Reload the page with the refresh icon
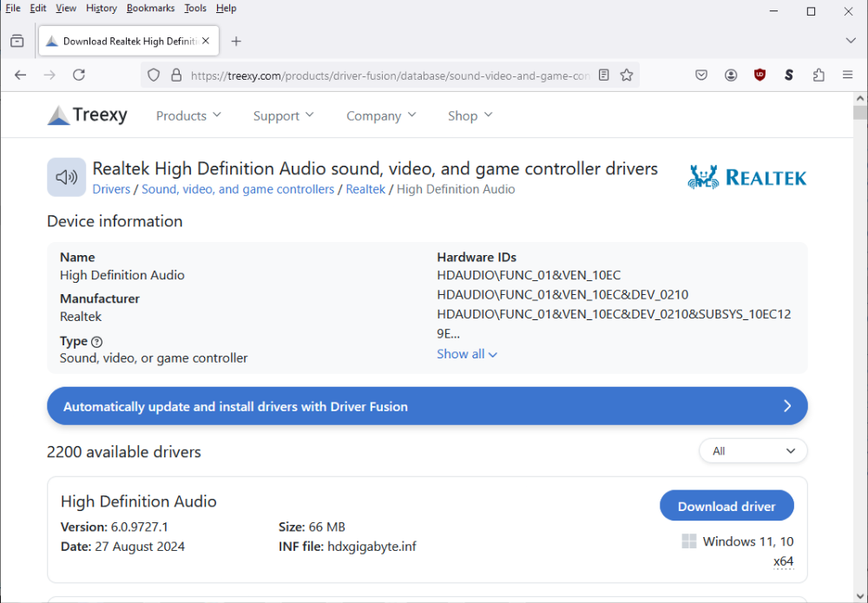 click(x=79, y=75)
